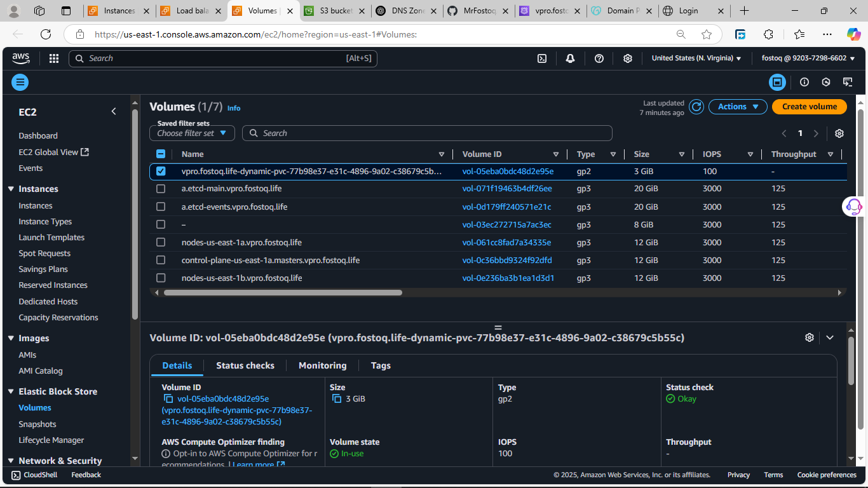Collapse the Elastic Block Store section
This screenshot has height=488, width=868.
pyautogui.click(x=11, y=391)
